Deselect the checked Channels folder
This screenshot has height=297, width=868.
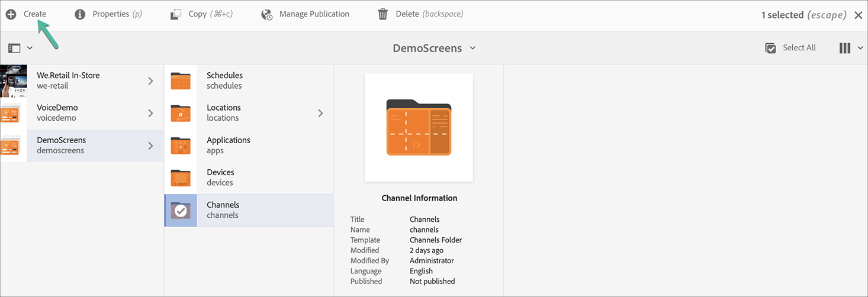(181, 210)
